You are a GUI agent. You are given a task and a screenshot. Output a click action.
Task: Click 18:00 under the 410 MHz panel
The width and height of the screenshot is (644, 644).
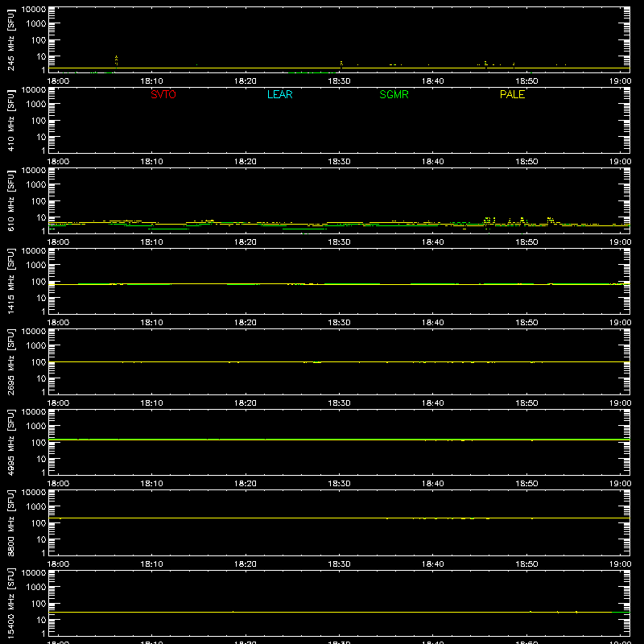[x=58, y=162]
